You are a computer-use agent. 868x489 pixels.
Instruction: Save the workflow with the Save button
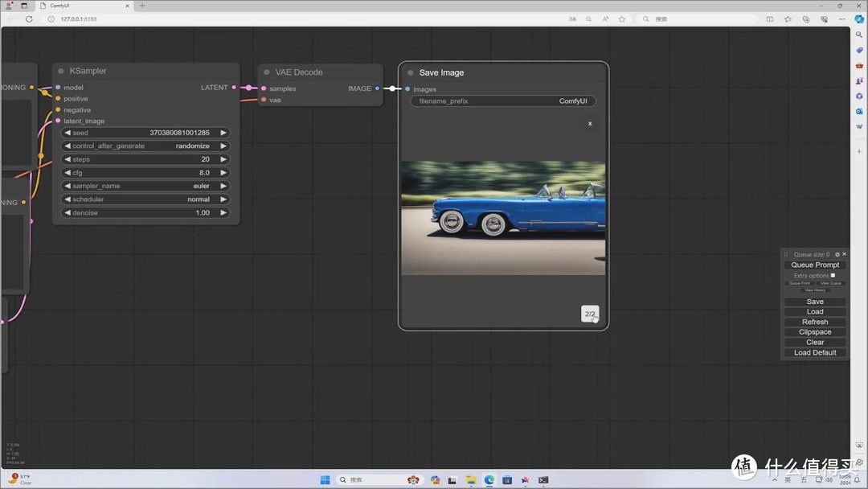(x=815, y=302)
